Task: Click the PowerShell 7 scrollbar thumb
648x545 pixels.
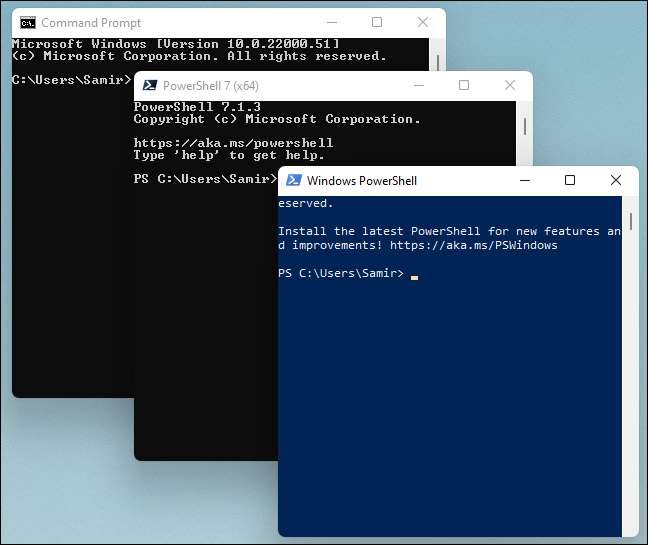Action: 525,126
